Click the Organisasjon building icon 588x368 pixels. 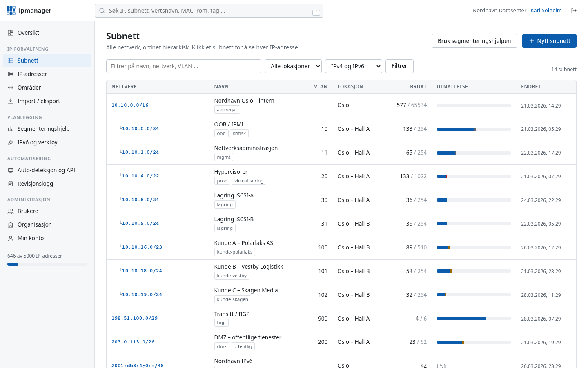coord(11,224)
